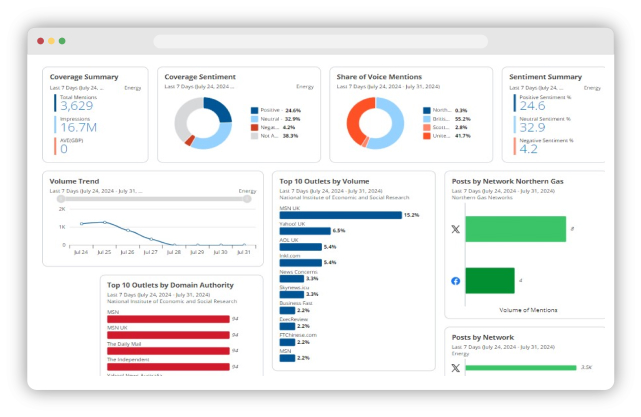This screenshot has width=641, height=417.
Task: Toggle the dark blue first legend entry in Share of Voice
Action: [x=427, y=110]
